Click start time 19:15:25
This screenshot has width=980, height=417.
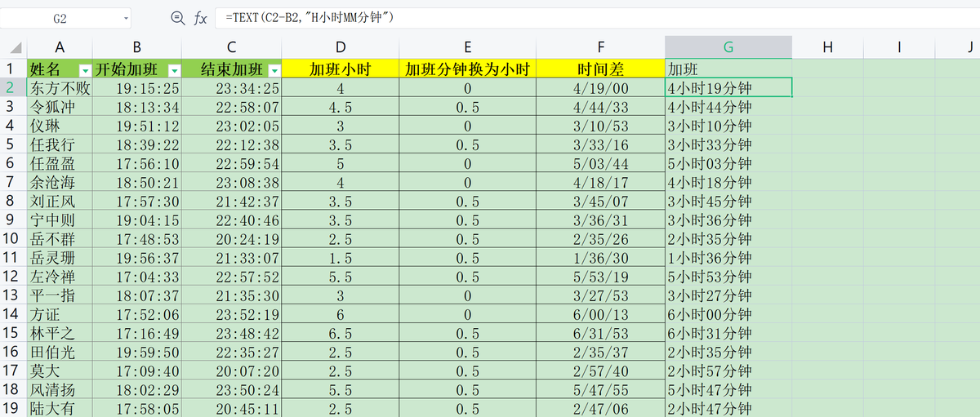tap(137, 87)
